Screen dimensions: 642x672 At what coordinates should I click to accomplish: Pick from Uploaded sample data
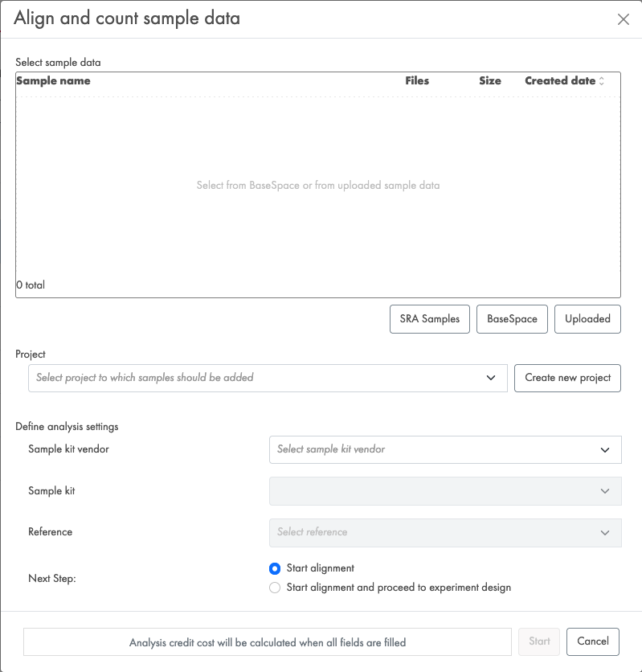click(x=587, y=319)
